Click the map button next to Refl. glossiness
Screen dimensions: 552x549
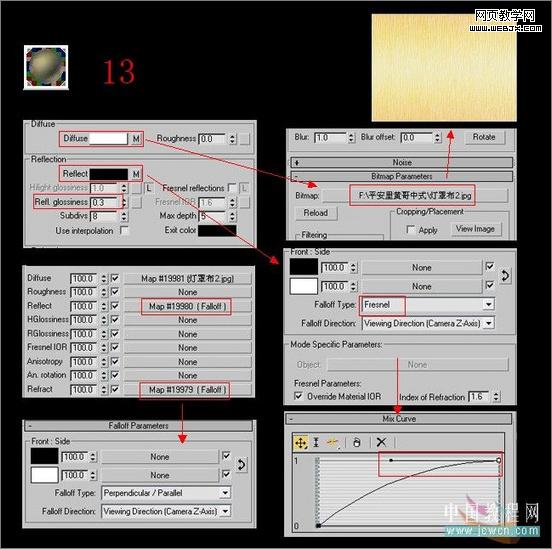137,202
